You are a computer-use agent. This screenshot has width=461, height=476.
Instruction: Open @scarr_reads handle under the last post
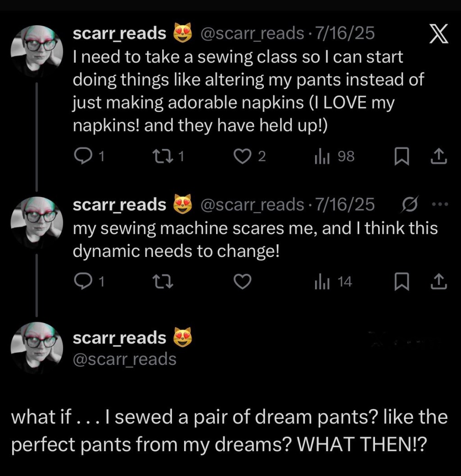click(124, 359)
